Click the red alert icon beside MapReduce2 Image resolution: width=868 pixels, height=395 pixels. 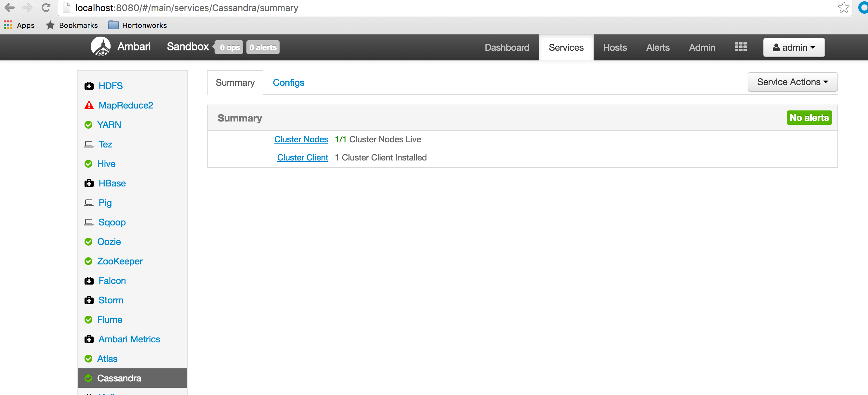coord(89,105)
